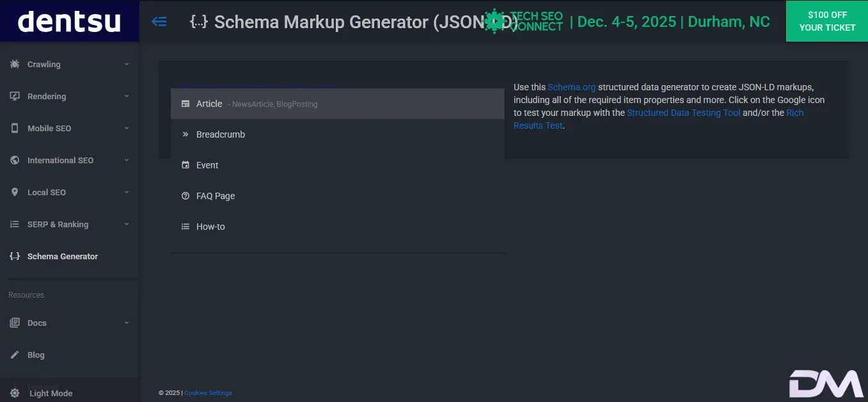Screen dimensions: 868x402
Task: Select Article from the schema type list
Action: (x=209, y=104)
